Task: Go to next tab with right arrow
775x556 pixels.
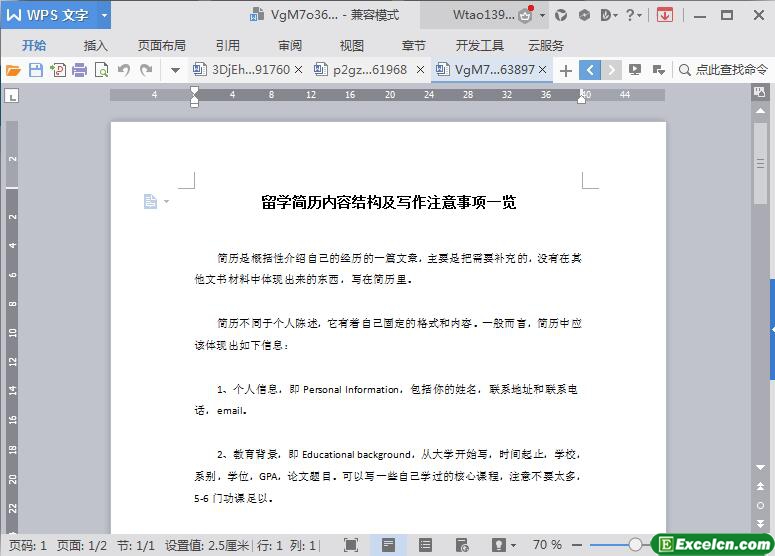Action: 611,70
